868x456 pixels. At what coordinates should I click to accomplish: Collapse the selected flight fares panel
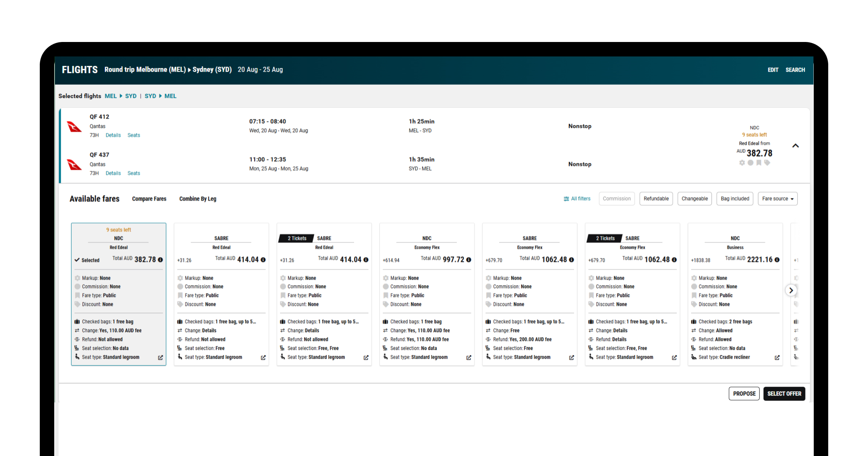pos(795,146)
